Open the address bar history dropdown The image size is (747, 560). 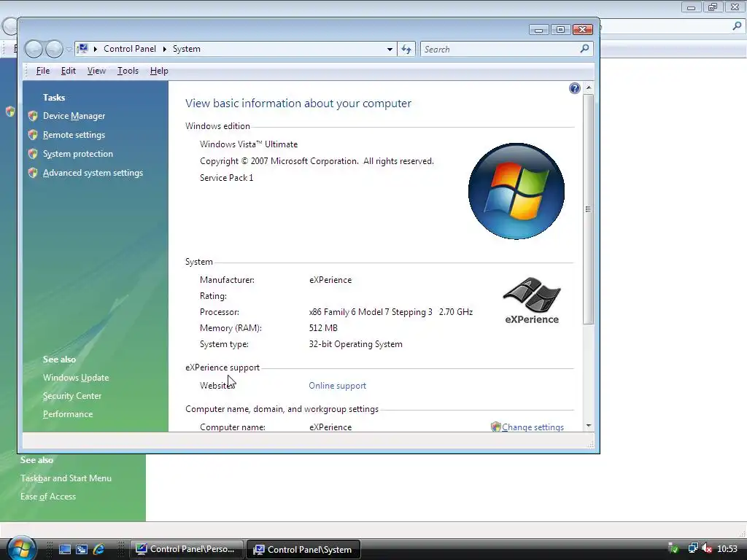click(390, 49)
